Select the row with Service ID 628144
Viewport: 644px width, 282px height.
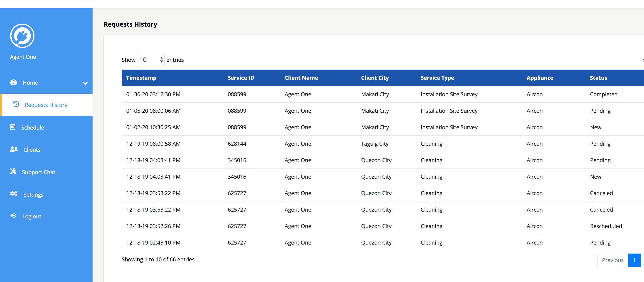[237, 144]
